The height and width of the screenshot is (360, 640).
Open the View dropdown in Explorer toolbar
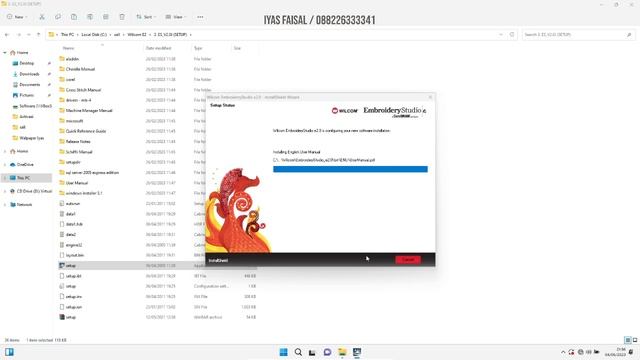click(x=175, y=17)
